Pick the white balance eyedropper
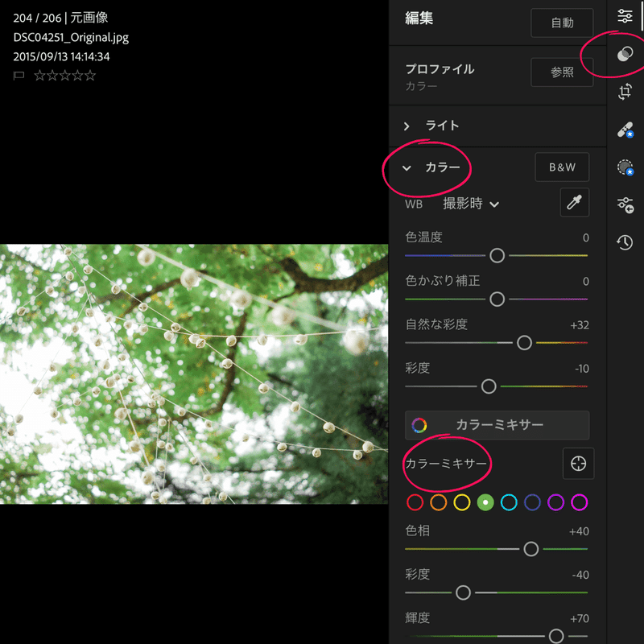644x644 pixels. pyautogui.click(x=574, y=203)
